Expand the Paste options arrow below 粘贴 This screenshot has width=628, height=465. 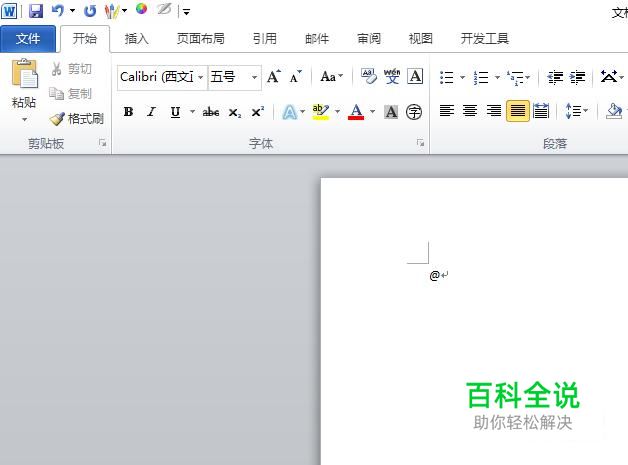click(x=24, y=119)
